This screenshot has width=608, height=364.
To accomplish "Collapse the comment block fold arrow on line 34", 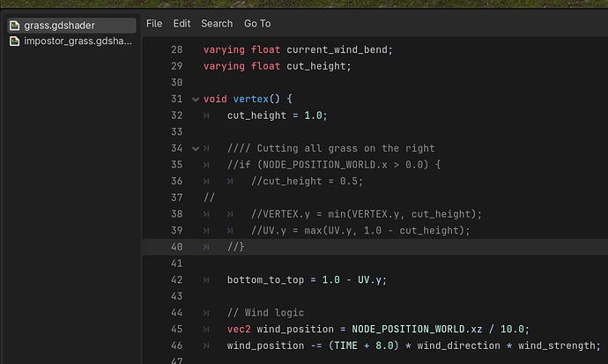I will 196,149.
